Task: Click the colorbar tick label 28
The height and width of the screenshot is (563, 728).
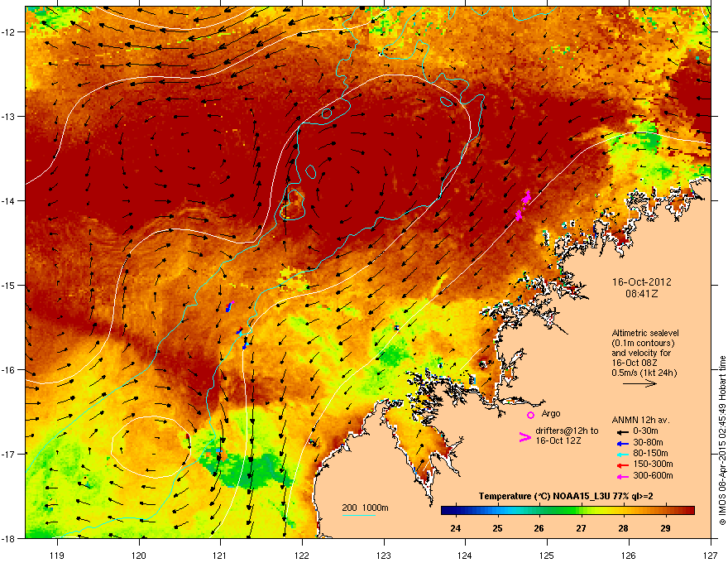Action: [624, 528]
